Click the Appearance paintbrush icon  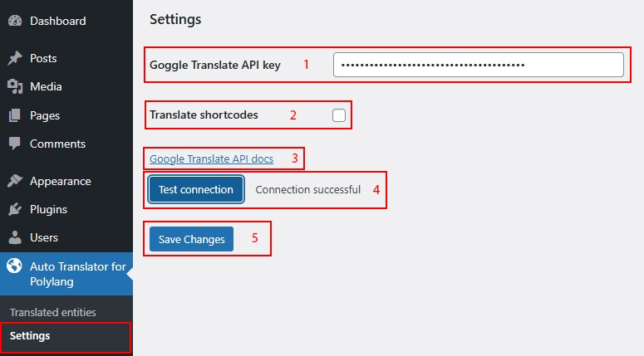tap(15, 181)
